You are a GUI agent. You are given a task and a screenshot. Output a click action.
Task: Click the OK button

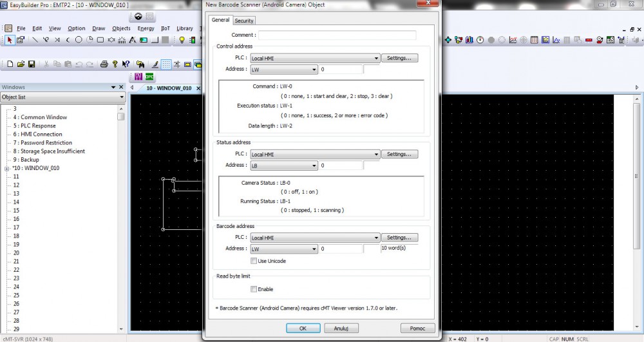(x=303, y=328)
